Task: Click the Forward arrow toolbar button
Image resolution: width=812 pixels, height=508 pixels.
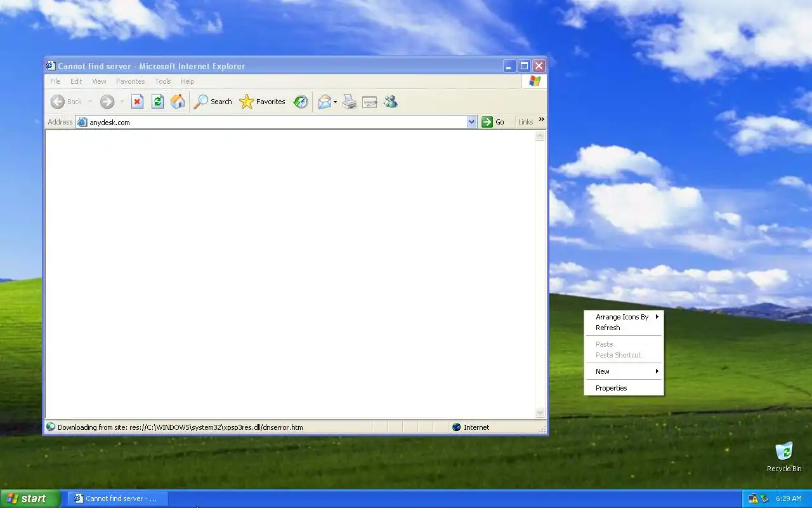Action: [x=107, y=102]
